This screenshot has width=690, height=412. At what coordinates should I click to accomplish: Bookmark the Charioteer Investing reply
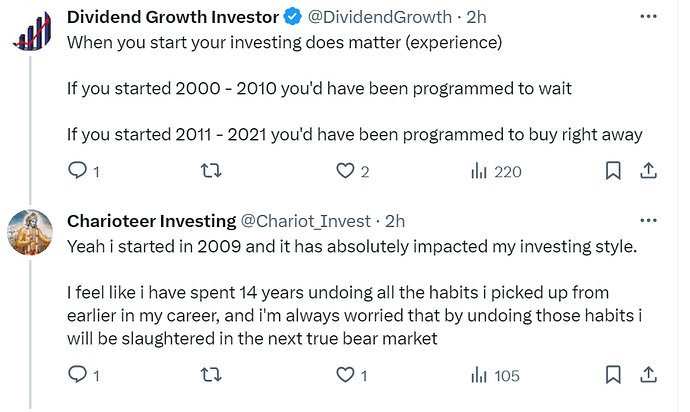click(x=613, y=375)
